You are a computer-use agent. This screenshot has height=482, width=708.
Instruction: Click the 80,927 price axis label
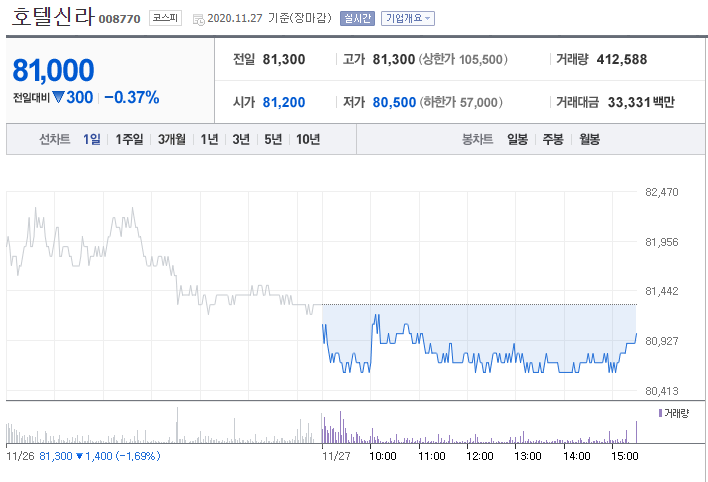(x=661, y=341)
